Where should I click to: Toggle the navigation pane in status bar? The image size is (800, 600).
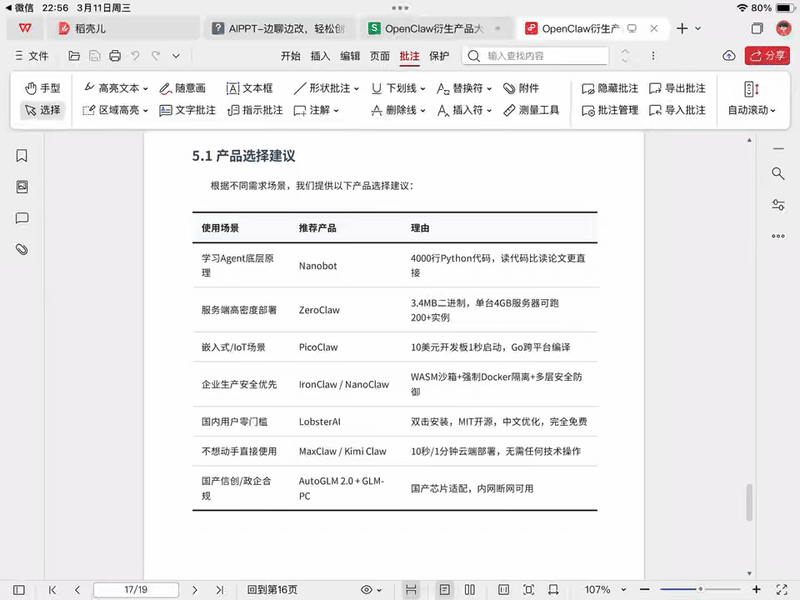[x=19, y=590]
